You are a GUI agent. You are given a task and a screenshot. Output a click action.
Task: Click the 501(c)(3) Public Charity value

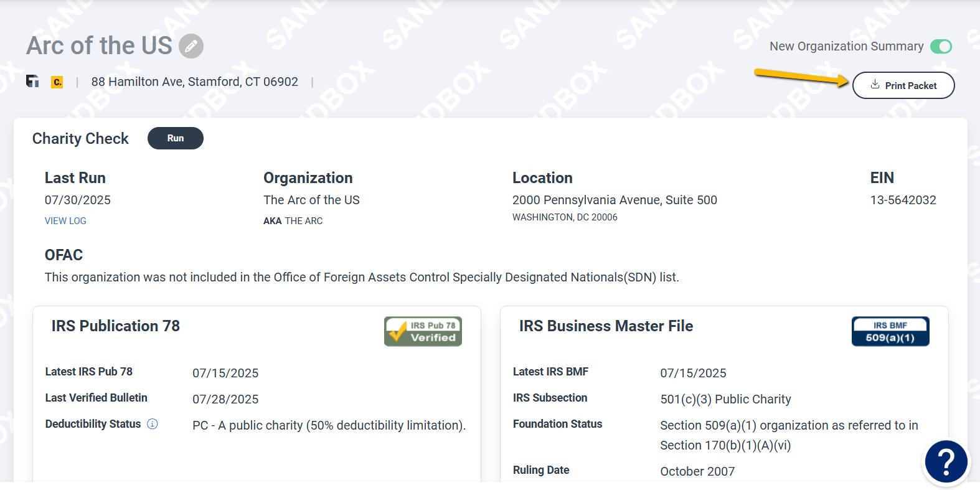tap(725, 399)
